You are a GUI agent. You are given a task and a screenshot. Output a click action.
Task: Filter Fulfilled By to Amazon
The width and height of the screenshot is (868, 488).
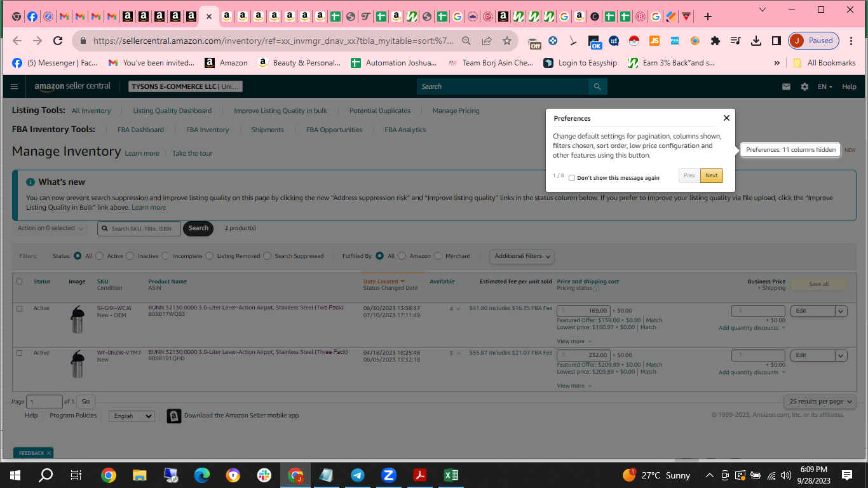point(402,256)
